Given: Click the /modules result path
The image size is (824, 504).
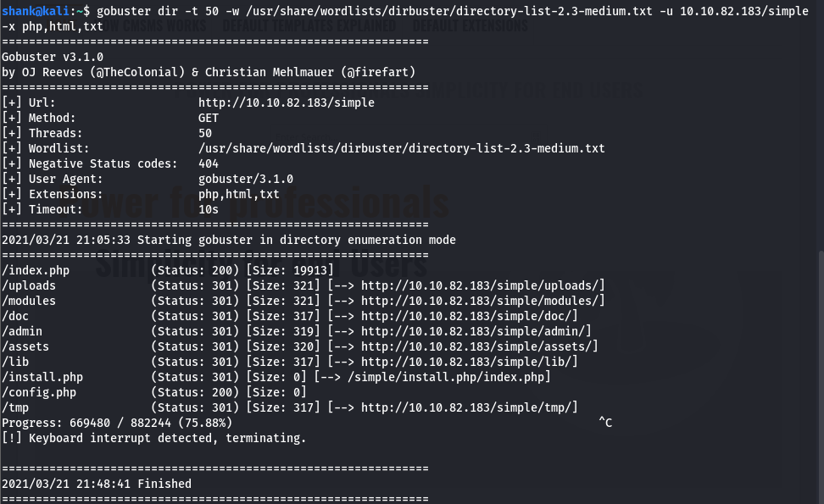Looking at the screenshot, I should [29, 301].
